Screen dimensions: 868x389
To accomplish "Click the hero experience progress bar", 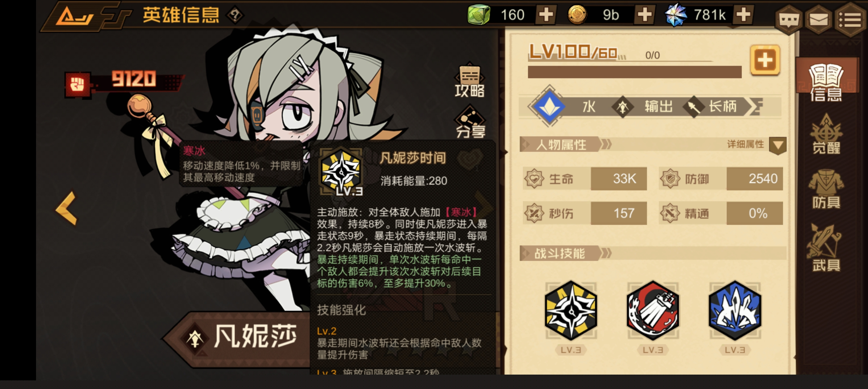I will pyautogui.click(x=635, y=72).
